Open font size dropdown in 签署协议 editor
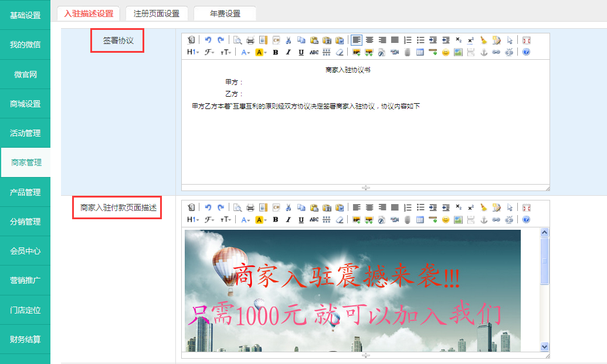 pyautogui.click(x=226, y=53)
